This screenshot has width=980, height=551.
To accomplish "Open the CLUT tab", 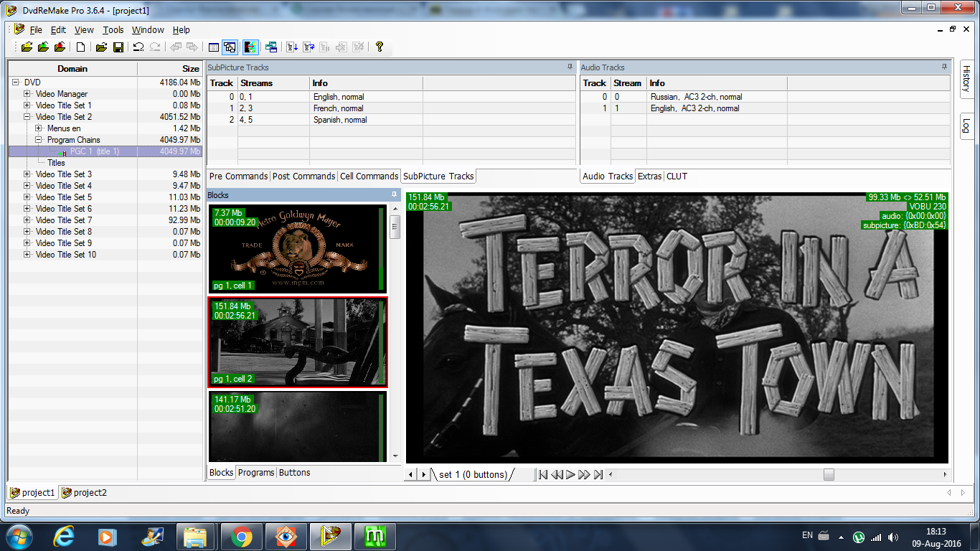I will (677, 176).
